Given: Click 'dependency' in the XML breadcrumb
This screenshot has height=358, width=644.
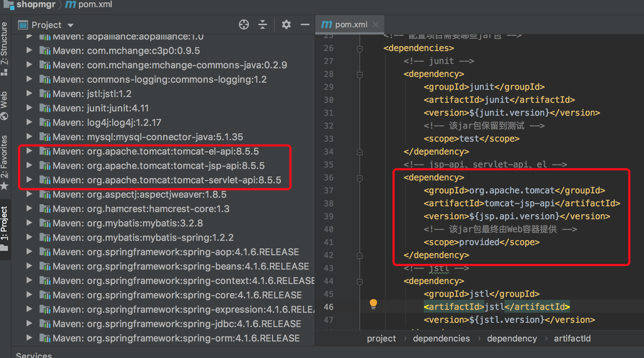Looking at the screenshot, I should click(512, 339).
